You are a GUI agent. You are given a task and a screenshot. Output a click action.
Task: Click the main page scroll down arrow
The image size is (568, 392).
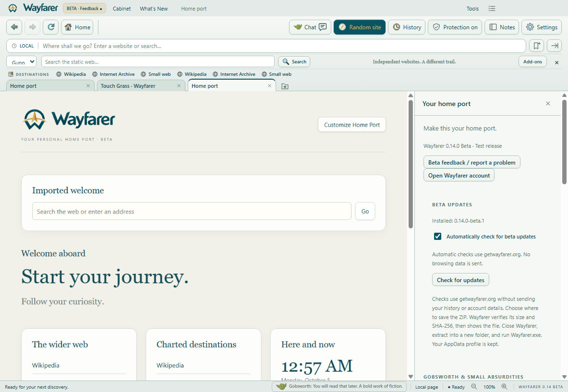coord(411,377)
